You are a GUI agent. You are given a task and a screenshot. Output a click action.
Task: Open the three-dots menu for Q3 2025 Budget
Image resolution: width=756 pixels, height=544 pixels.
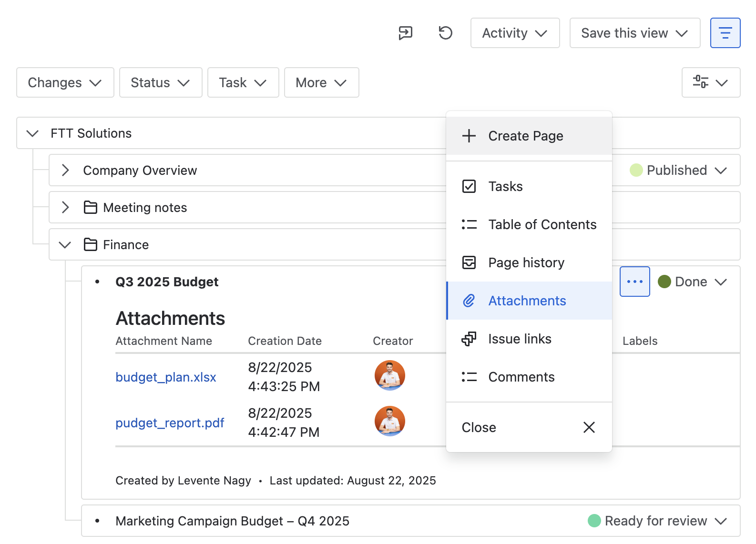pos(634,282)
